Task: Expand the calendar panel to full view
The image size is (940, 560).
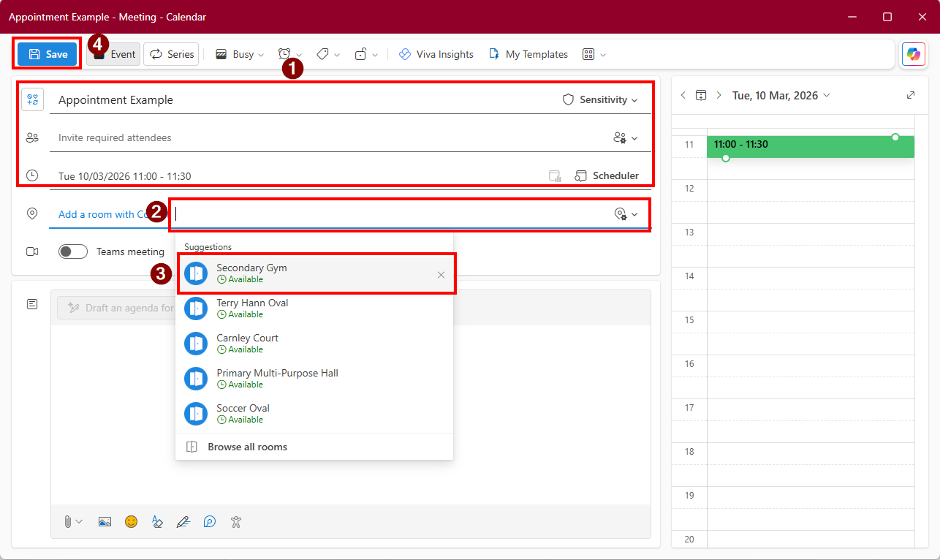Action: click(910, 95)
